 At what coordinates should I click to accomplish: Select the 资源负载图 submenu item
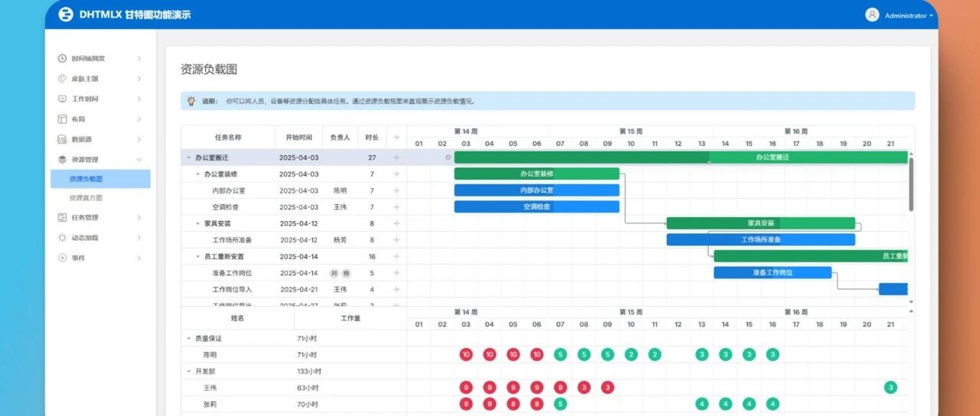100,179
